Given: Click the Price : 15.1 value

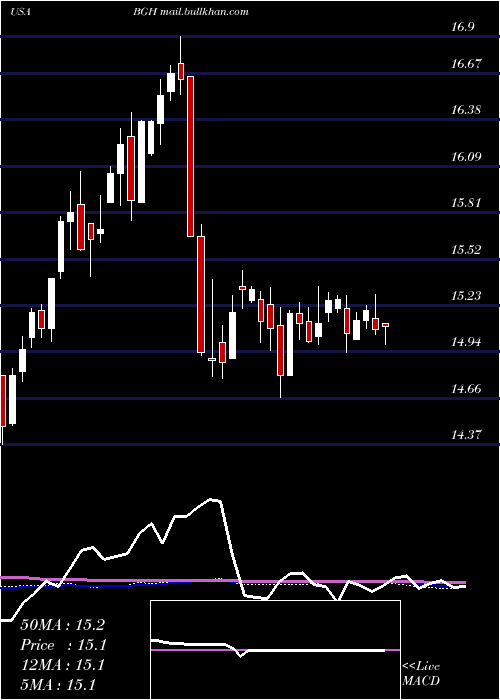Looking at the screenshot, I should [x=62, y=645].
